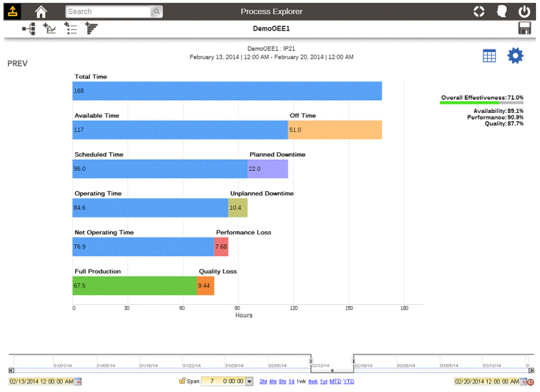Click the 03/05/14 timeline marker

click(x=449, y=365)
